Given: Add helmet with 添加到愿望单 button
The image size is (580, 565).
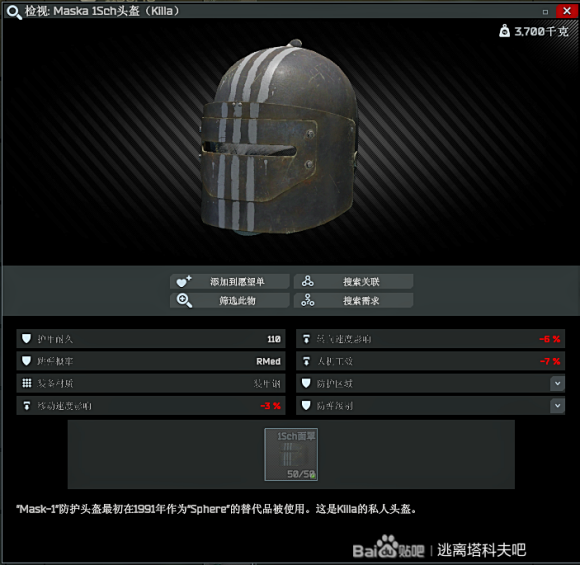Looking at the screenshot, I should [x=229, y=282].
